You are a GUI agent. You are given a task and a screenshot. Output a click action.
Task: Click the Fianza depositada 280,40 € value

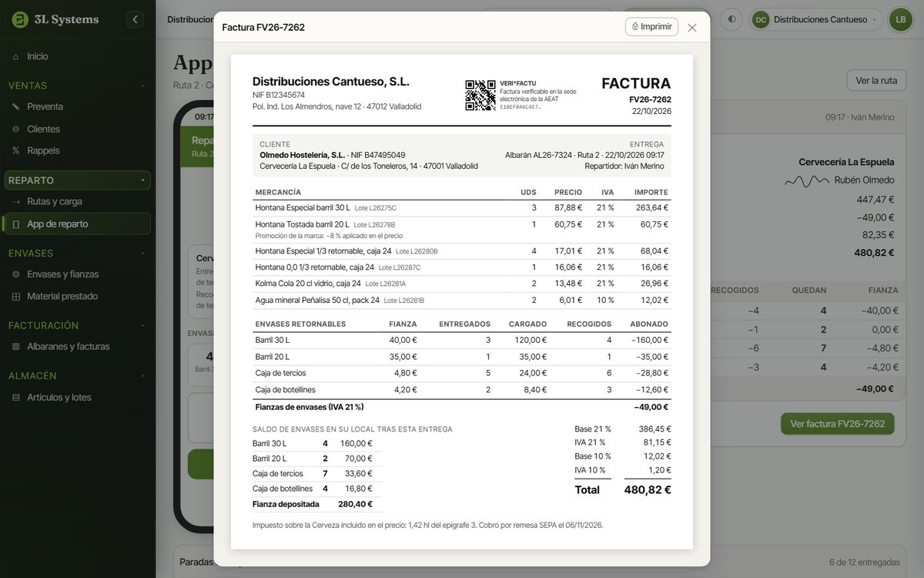click(x=355, y=504)
